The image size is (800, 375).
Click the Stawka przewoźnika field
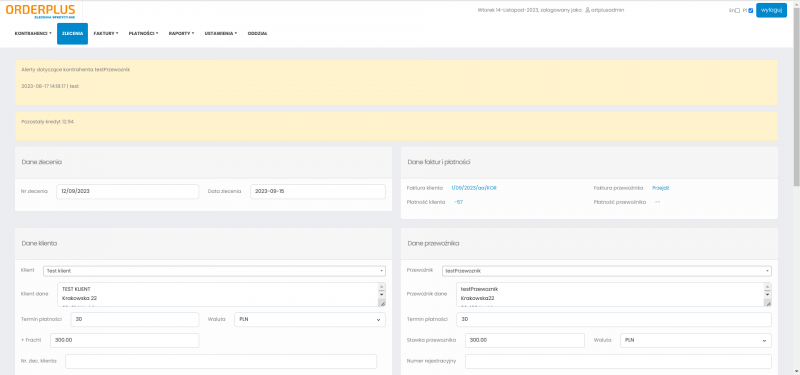click(x=525, y=340)
